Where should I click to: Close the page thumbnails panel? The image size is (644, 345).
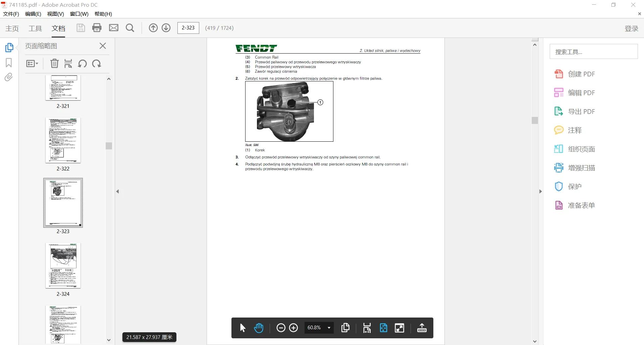(x=103, y=46)
